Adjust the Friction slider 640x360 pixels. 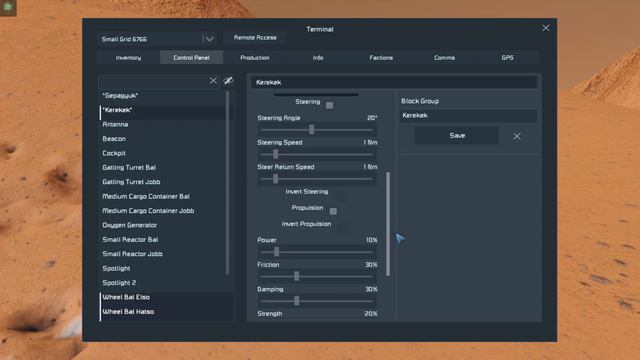tap(317, 276)
